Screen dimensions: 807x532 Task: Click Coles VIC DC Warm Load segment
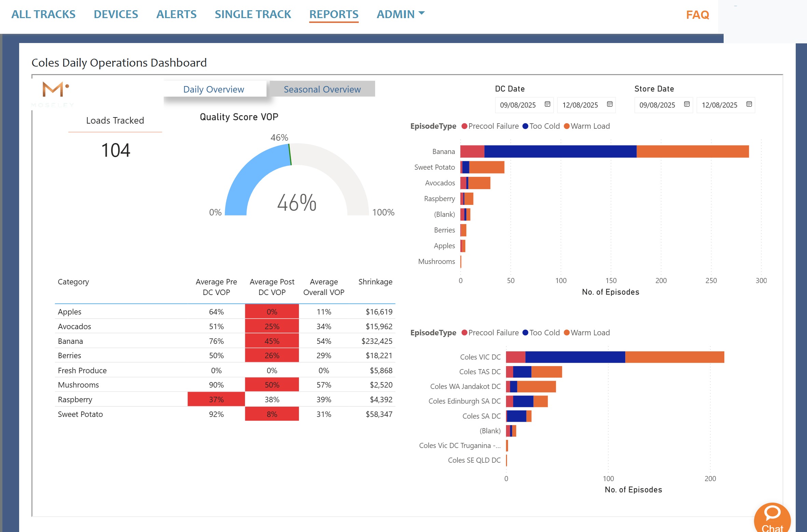point(674,357)
